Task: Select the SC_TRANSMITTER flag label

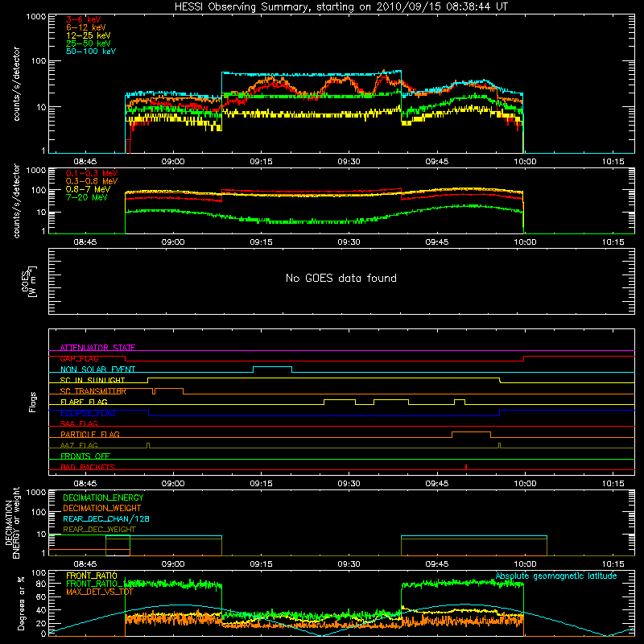Action: point(93,391)
